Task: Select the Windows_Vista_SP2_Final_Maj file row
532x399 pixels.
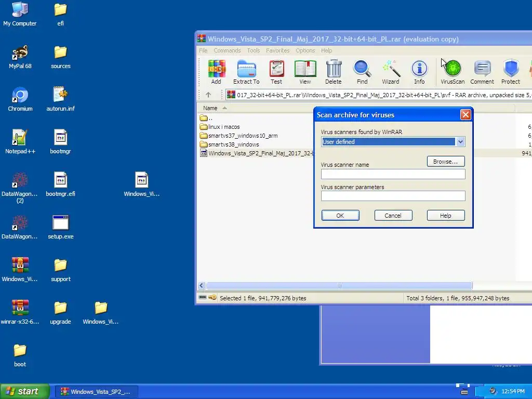Action: click(x=256, y=153)
